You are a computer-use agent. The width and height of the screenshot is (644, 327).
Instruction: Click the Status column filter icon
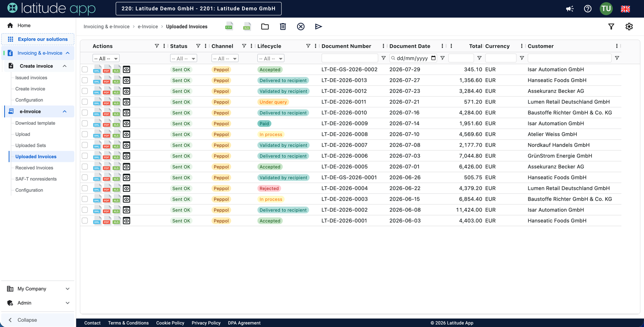click(198, 46)
